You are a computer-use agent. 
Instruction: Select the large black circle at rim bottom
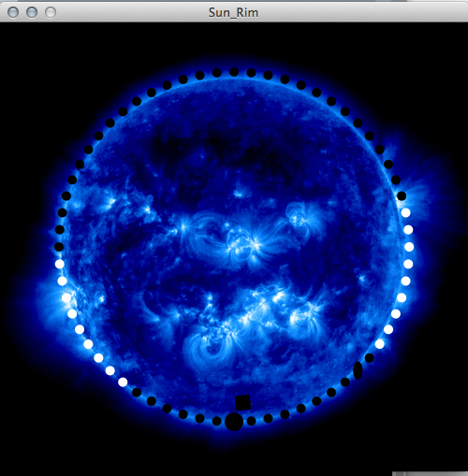point(234,422)
